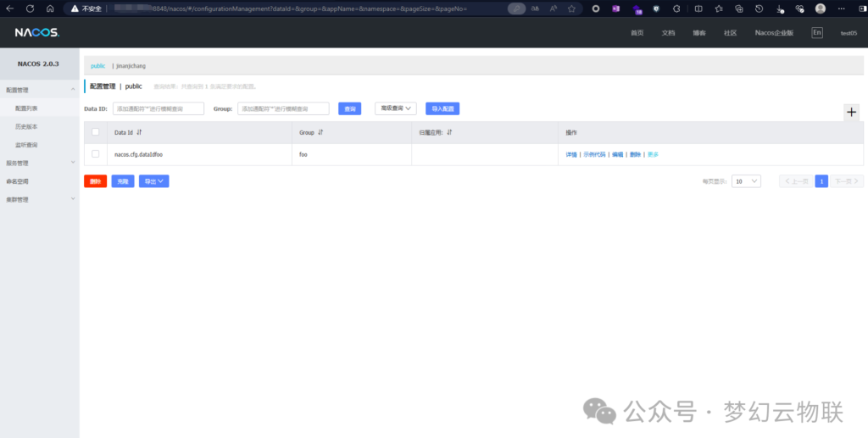Open password key icon in address bar
This screenshot has height=438, width=868.
point(516,8)
